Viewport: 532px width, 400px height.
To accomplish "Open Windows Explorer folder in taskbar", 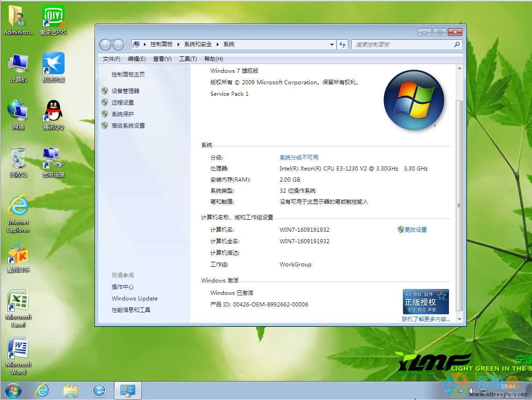I will 71,390.
